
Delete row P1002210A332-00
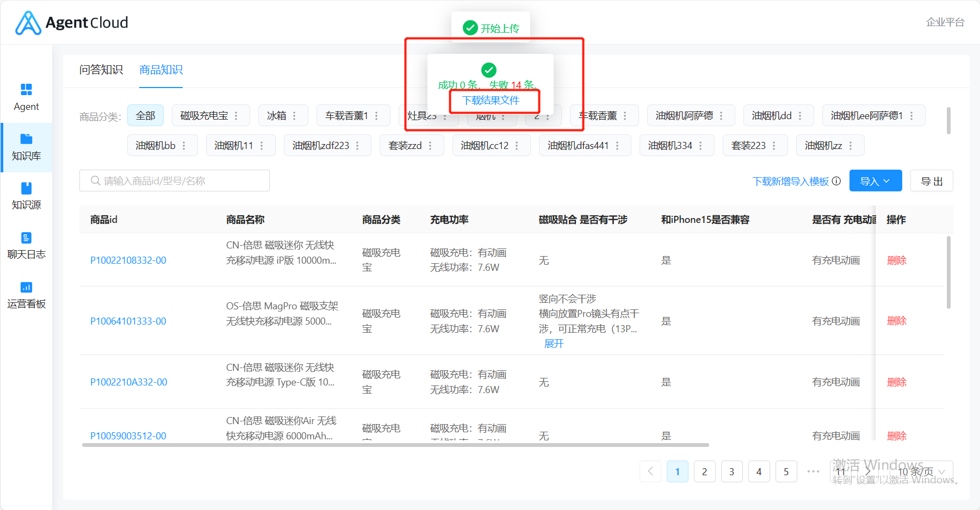coord(897,382)
